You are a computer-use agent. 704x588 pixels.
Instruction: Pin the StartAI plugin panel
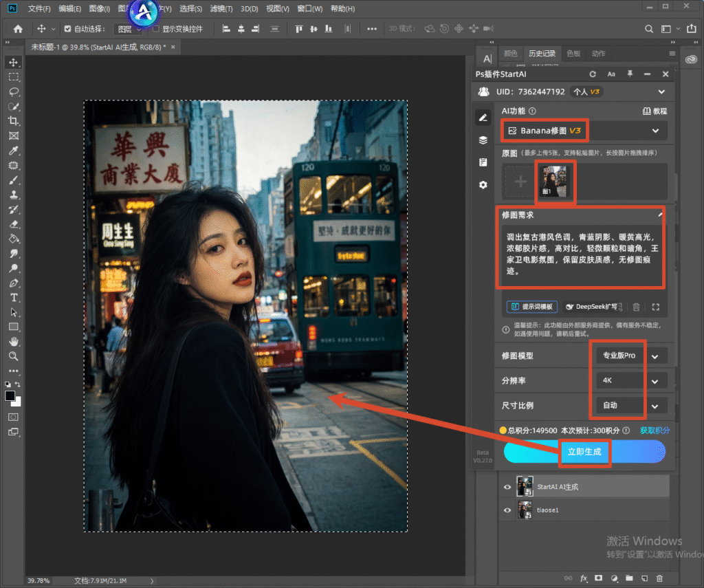pyautogui.click(x=630, y=74)
